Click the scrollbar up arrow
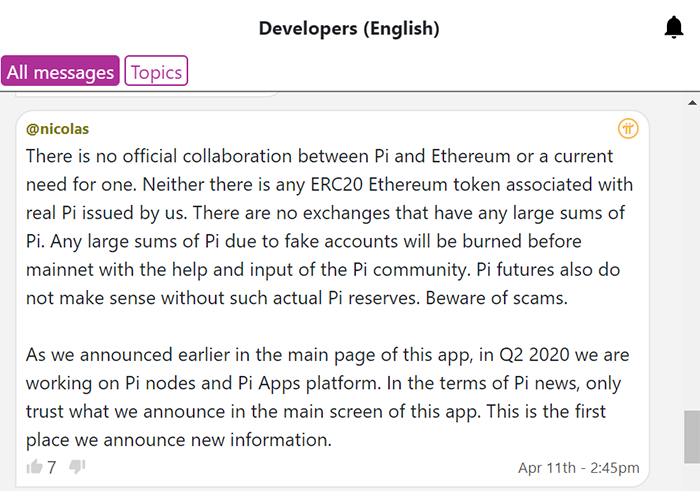The image size is (700, 491). tap(692, 103)
